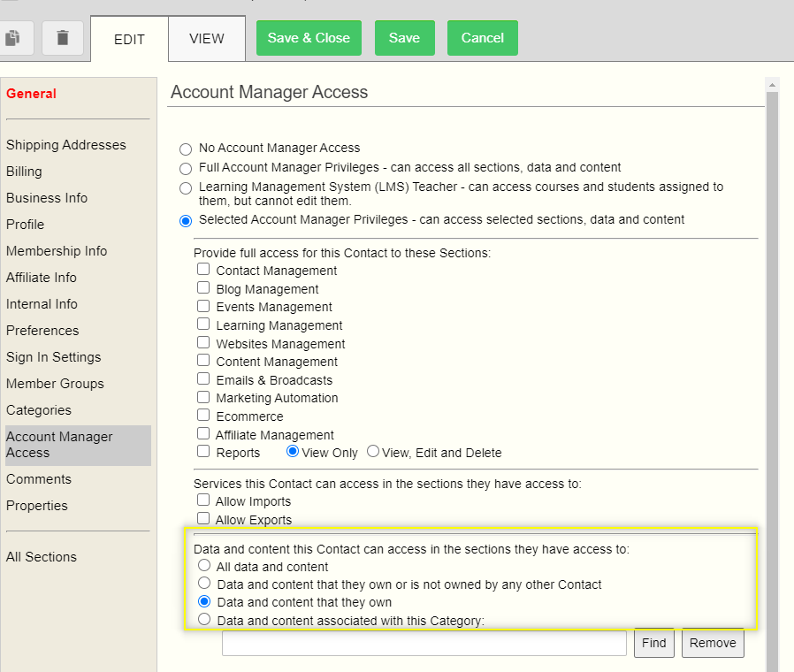Open the Business Info section
The height and width of the screenshot is (672, 794).
click(47, 198)
